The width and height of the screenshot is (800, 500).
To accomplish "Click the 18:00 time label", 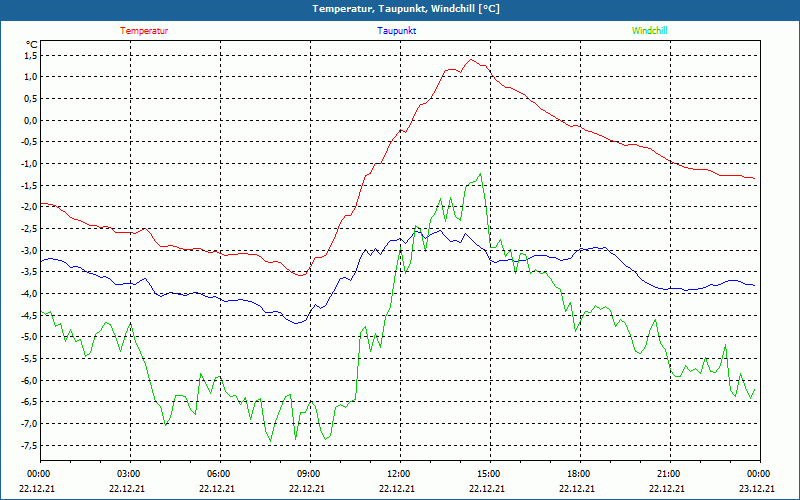I will (x=580, y=474).
